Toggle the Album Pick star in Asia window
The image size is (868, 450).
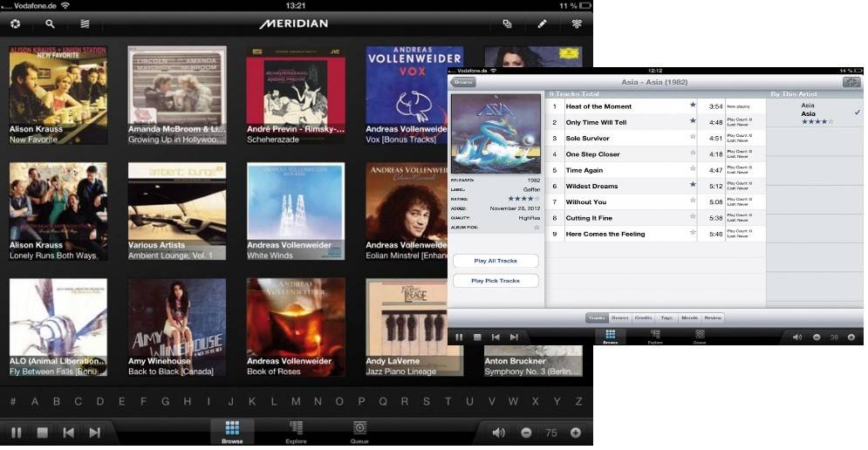[536, 228]
